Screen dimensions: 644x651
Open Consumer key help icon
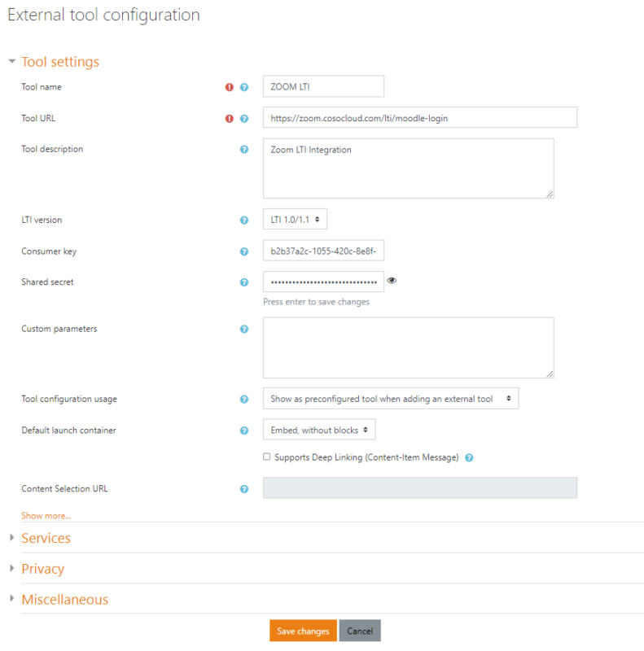coord(244,252)
